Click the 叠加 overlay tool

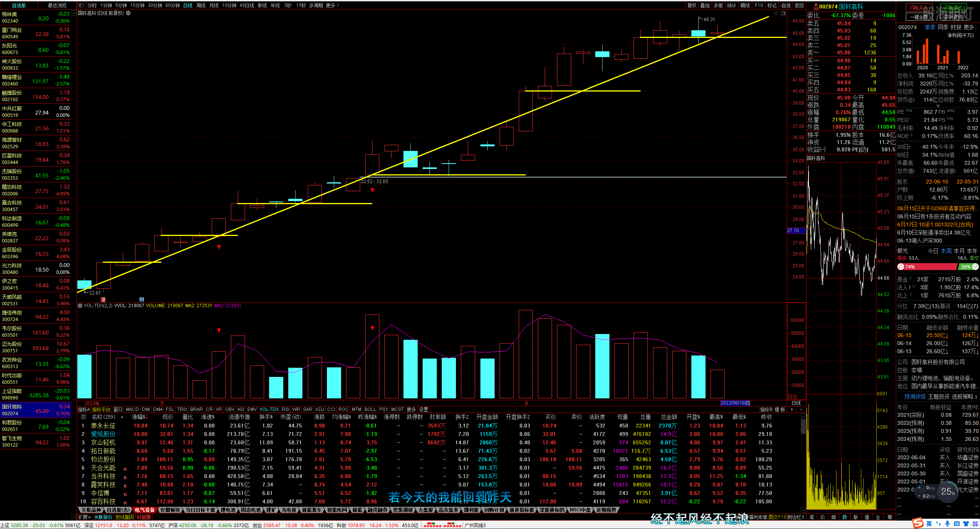point(705,5)
